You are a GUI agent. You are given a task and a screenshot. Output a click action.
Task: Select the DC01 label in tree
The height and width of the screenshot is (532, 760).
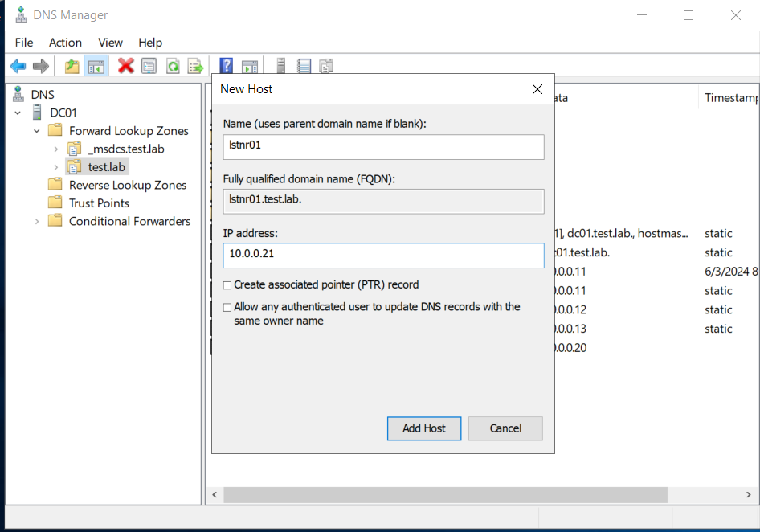(x=63, y=113)
